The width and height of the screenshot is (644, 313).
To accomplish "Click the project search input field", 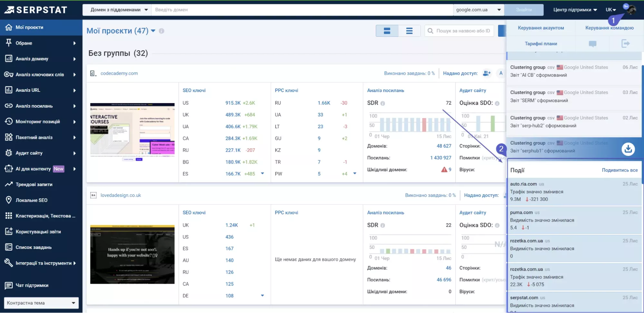I will click(459, 31).
